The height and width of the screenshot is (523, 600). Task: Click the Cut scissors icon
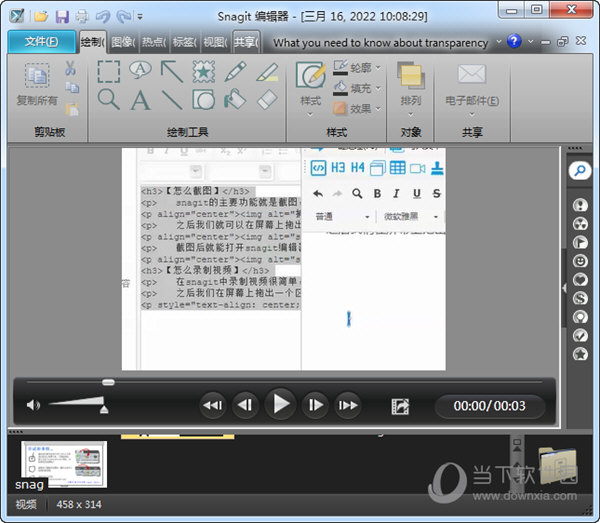tap(70, 68)
